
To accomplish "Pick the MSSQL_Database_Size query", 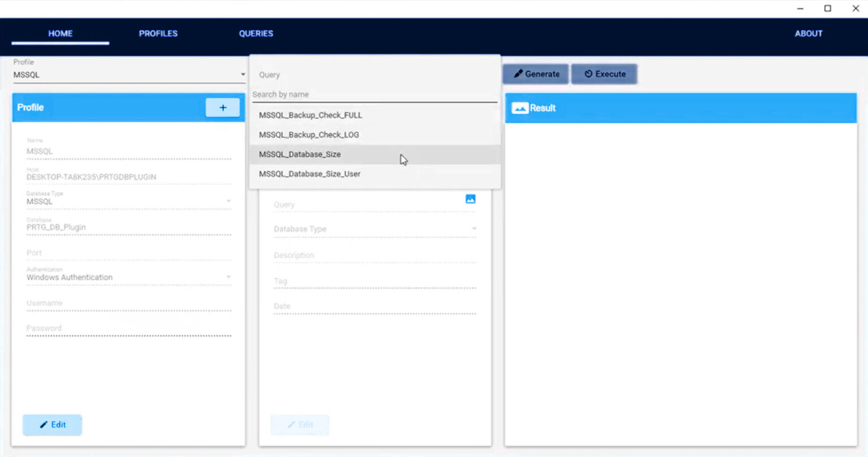I will 300,154.
